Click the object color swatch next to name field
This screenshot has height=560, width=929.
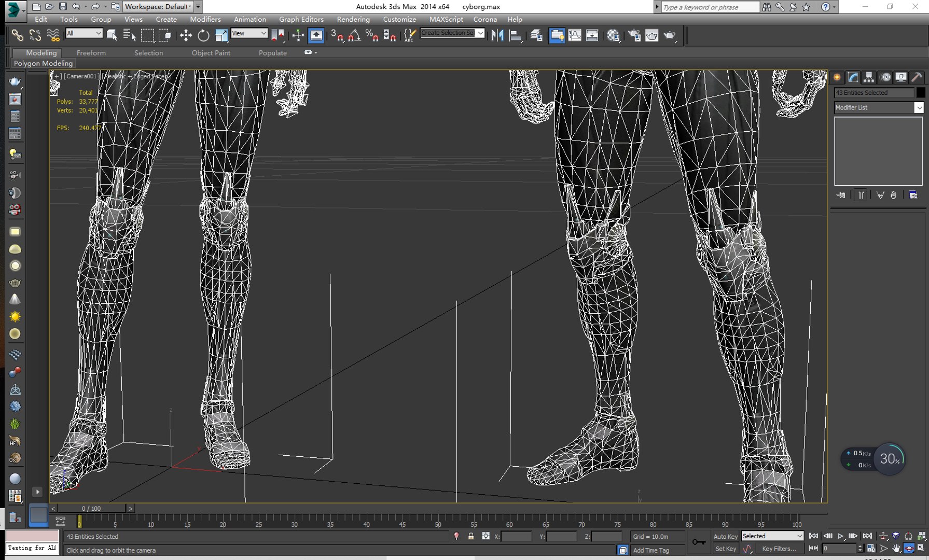point(921,92)
